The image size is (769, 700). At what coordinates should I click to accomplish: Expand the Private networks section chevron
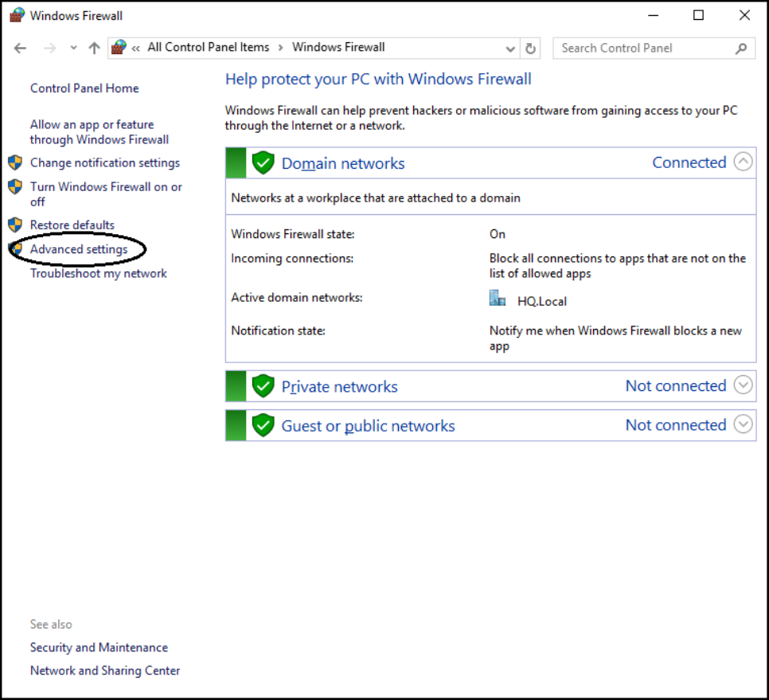point(743,385)
